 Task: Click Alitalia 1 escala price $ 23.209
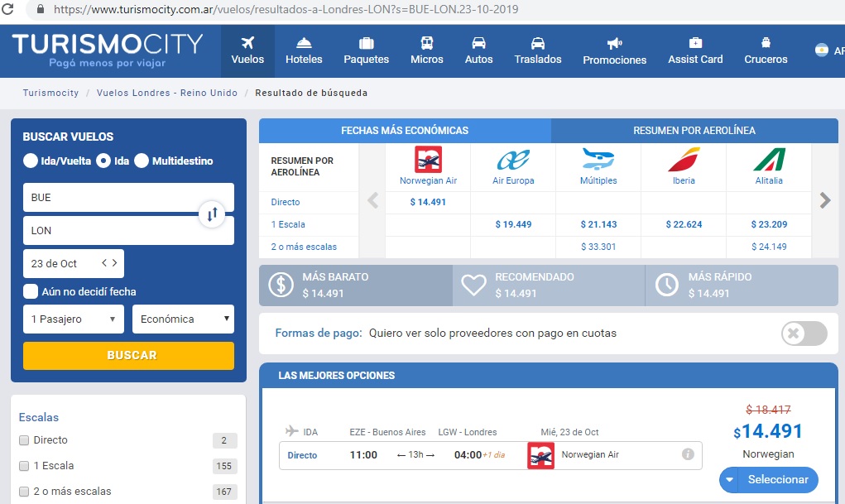pos(769,224)
